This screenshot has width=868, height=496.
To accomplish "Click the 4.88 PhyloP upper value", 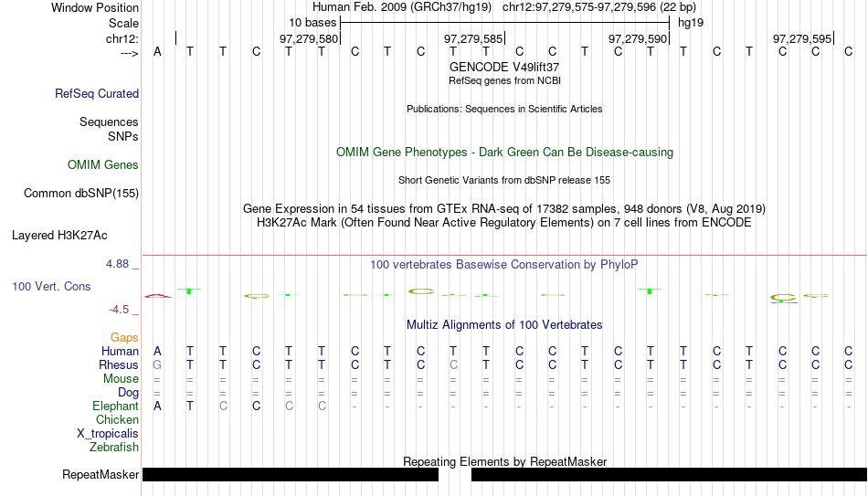I will [117, 264].
